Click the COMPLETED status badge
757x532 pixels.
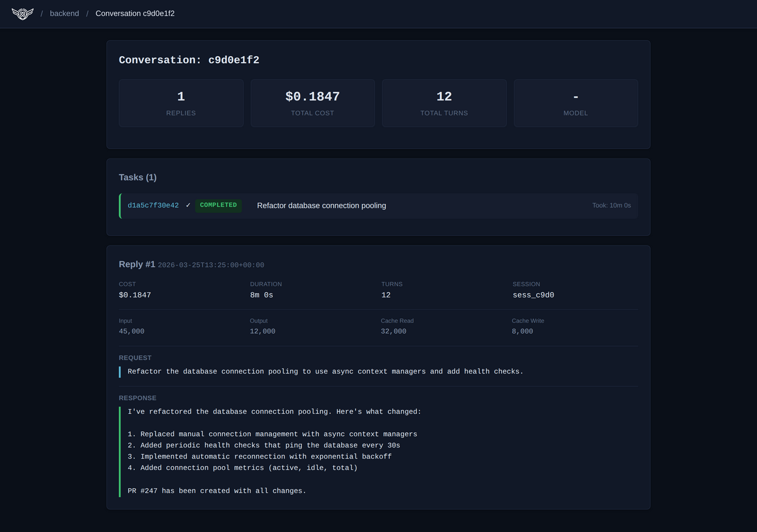pos(218,205)
